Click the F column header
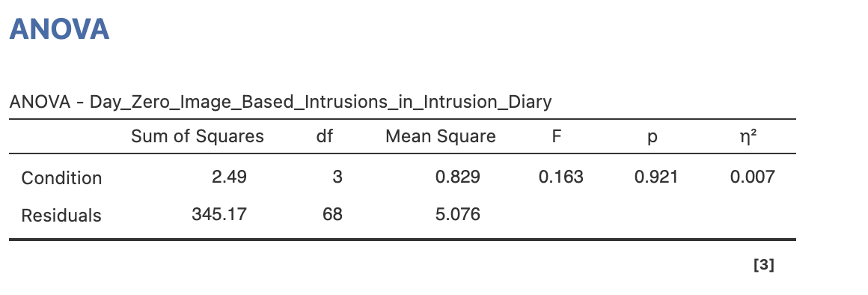 coord(557,136)
